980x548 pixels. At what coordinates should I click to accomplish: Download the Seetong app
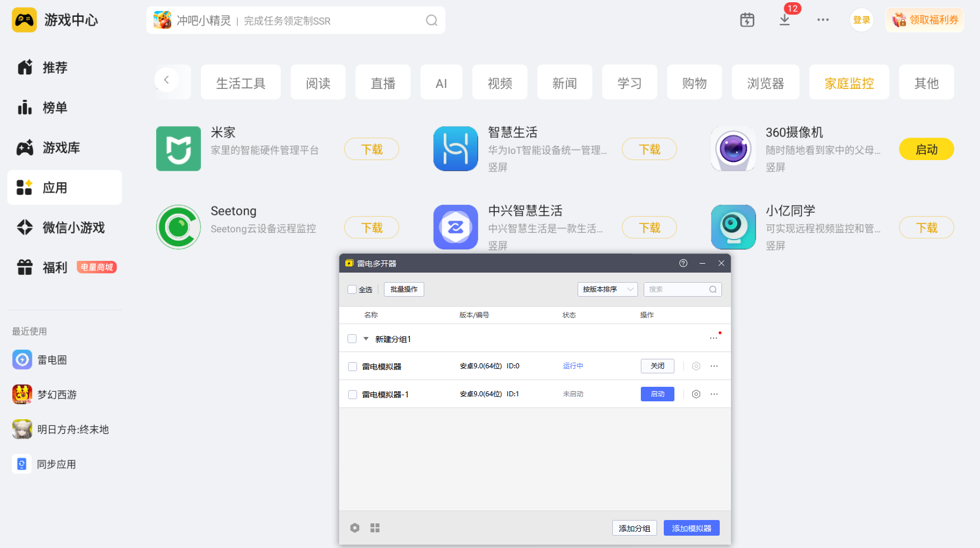click(372, 227)
